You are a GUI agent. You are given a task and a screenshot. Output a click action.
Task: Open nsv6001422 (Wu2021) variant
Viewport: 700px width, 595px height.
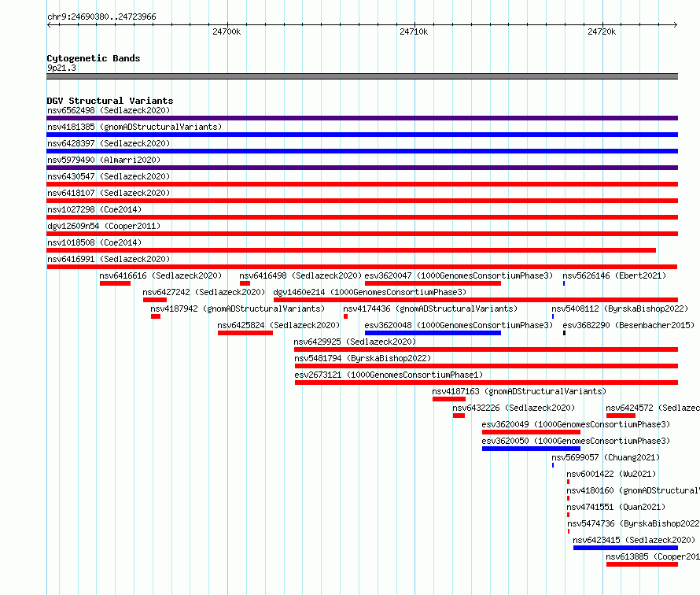(x=611, y=474)
